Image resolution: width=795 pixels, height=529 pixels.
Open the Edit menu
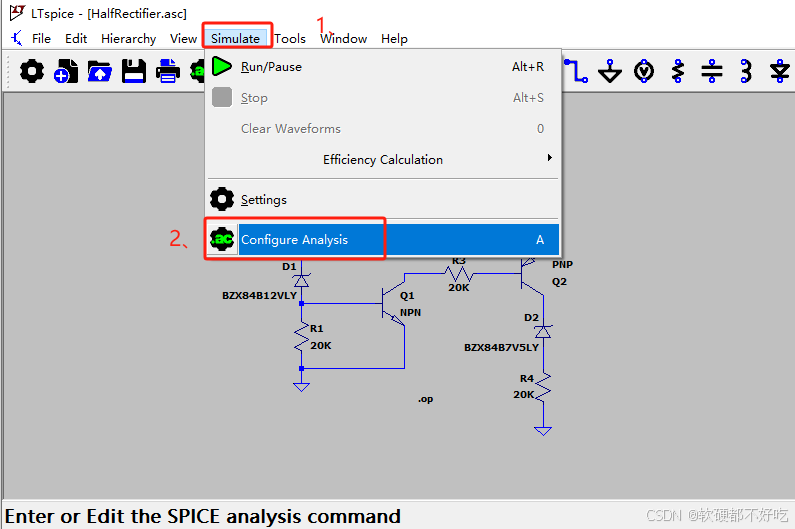76,39
